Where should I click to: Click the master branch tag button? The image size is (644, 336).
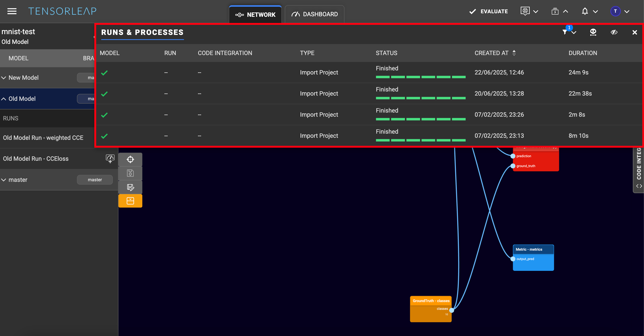pyautogui.click(x=95, y=180)
